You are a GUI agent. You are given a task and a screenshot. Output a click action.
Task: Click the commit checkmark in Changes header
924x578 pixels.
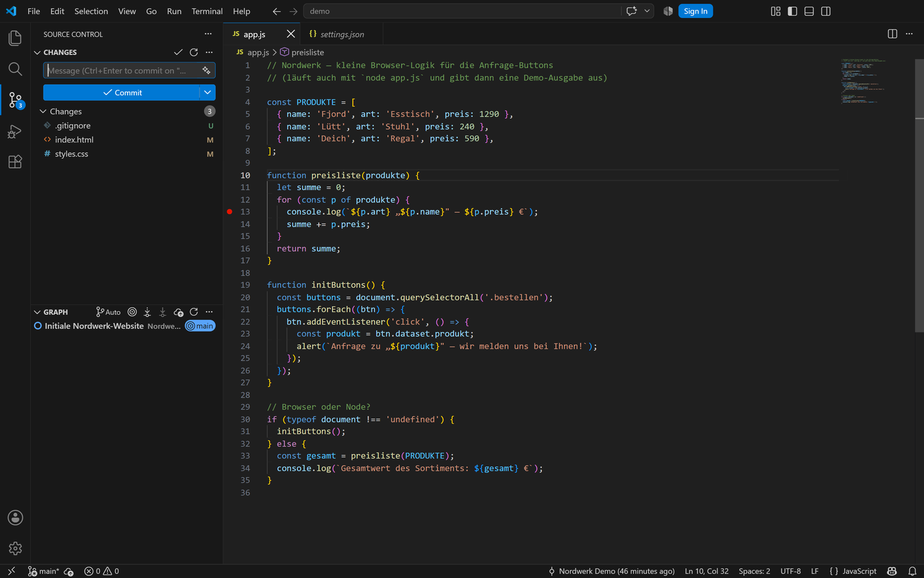click(178, 52)
